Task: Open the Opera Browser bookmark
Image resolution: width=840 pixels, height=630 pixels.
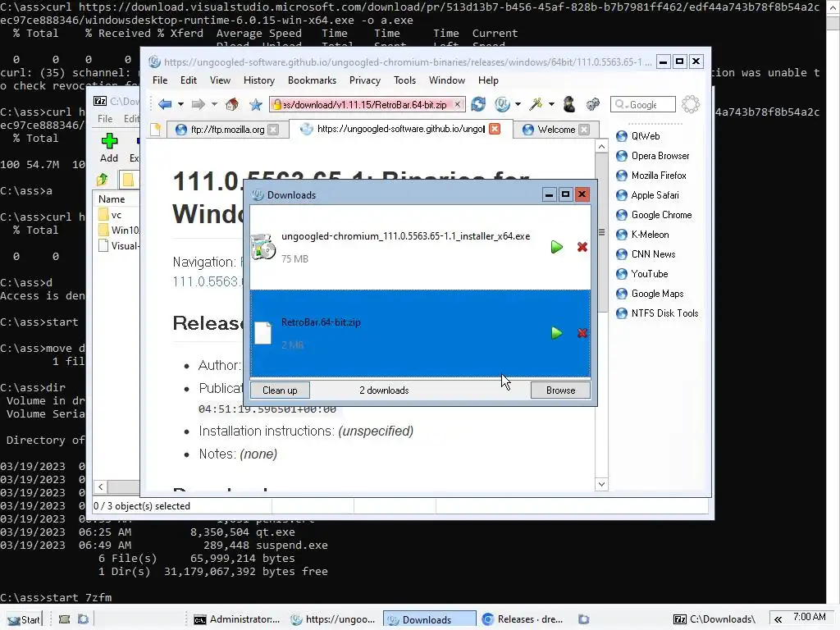Action: pyautogui.click(x=660, y=156)
